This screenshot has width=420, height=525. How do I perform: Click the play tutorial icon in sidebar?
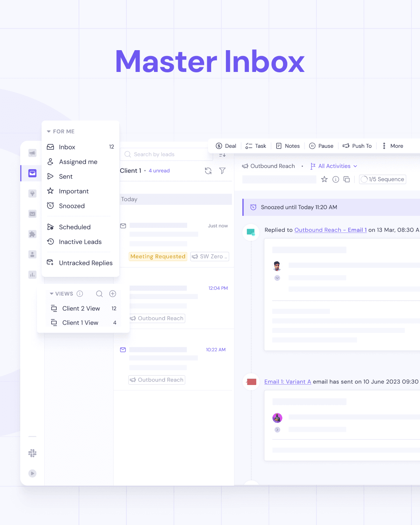[32, 473]
